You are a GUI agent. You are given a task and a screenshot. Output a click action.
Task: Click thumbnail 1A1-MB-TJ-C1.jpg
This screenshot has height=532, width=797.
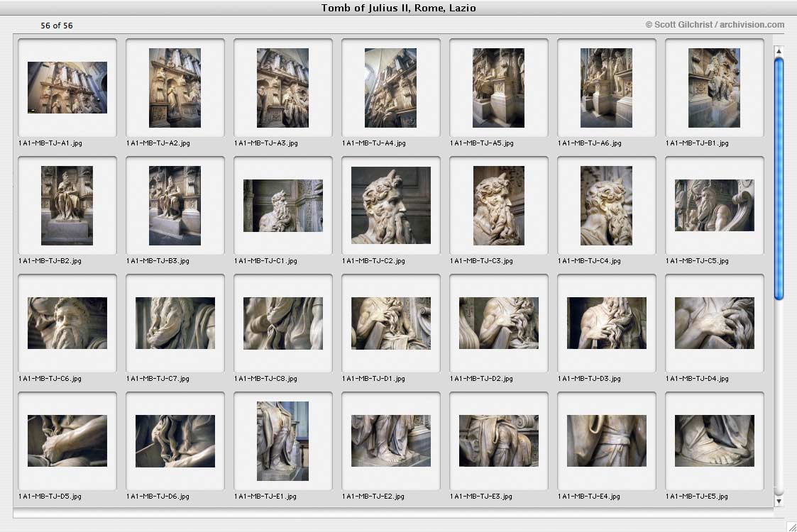click(282, 205)
